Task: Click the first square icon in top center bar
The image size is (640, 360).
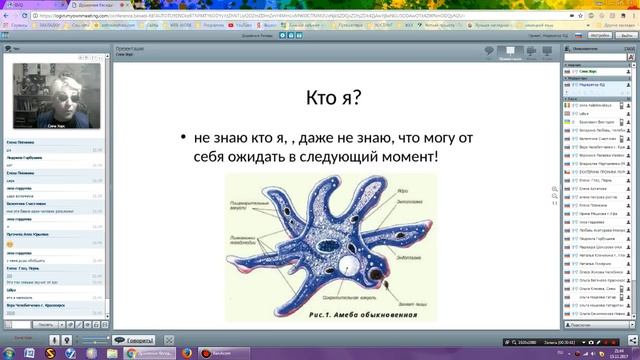Action: coord(282,36)
